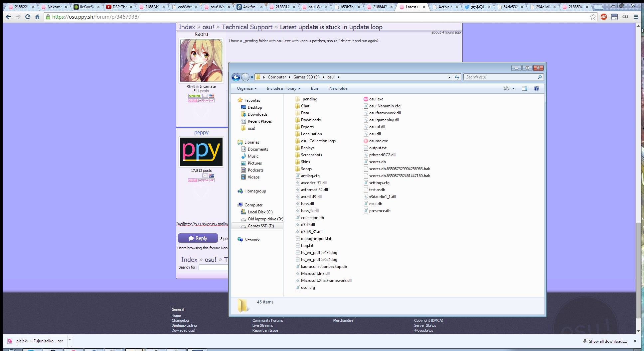
Task: Close the downloads bar
Action: coord(635,341)
